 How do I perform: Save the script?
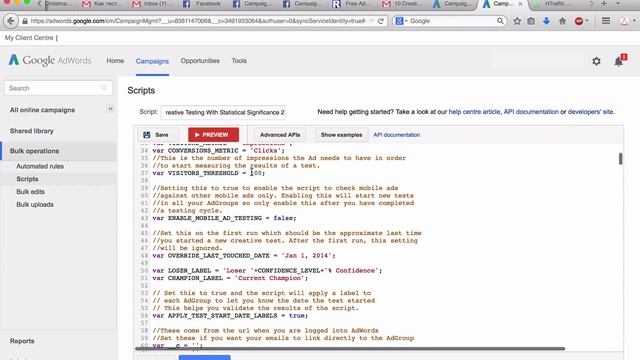pyautogui.click(x=157, y=135)
